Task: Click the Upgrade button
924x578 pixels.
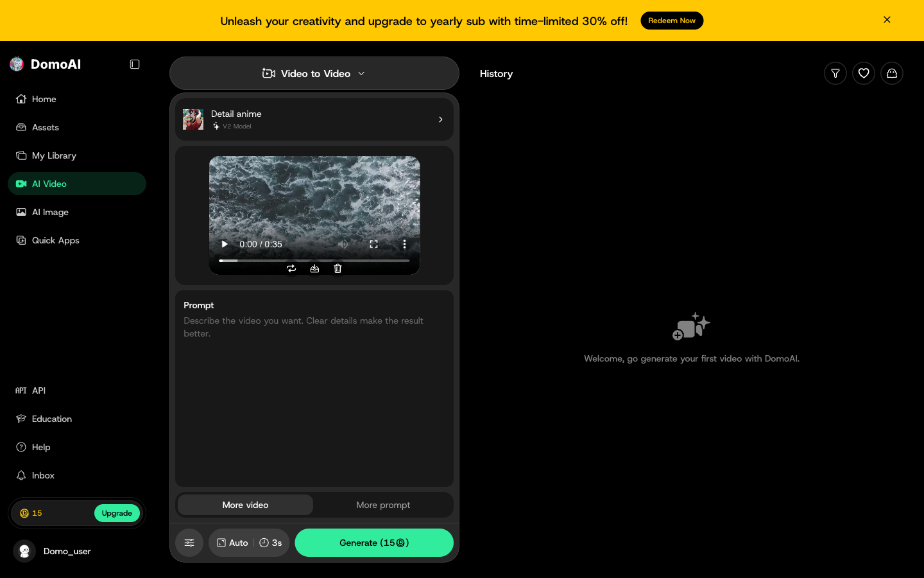Action: 117,513
